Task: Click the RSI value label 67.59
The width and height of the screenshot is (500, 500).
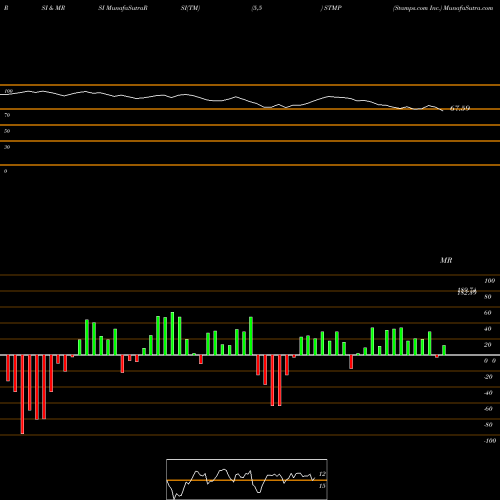Action: point(460,108)
